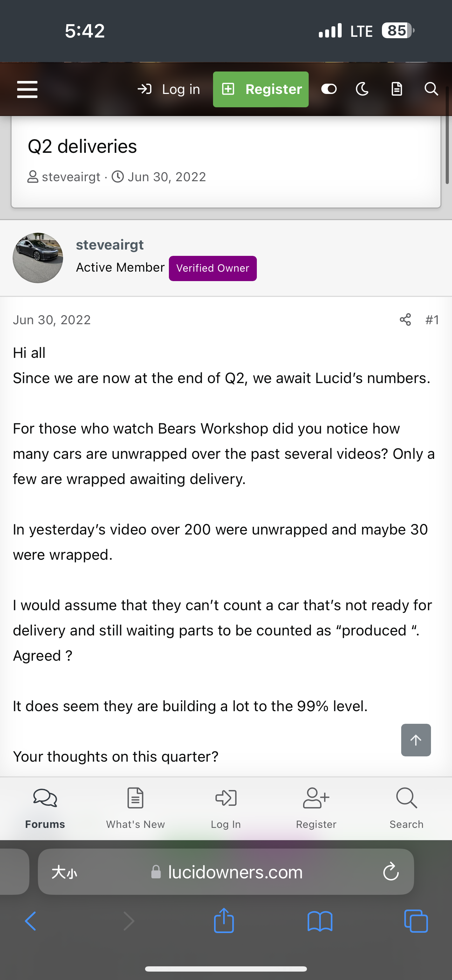Open Safari page text size options
This screenshot has width=452, height=980.
[65, 872]
